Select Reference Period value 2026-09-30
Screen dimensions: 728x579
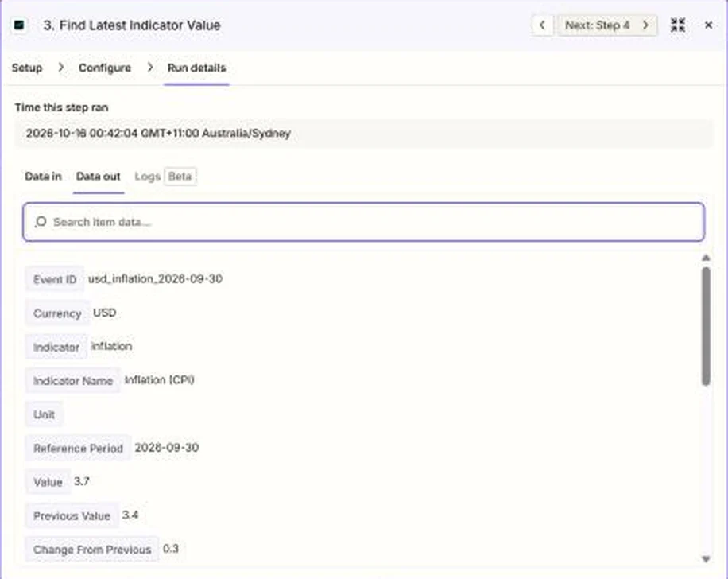coord(167,448)
